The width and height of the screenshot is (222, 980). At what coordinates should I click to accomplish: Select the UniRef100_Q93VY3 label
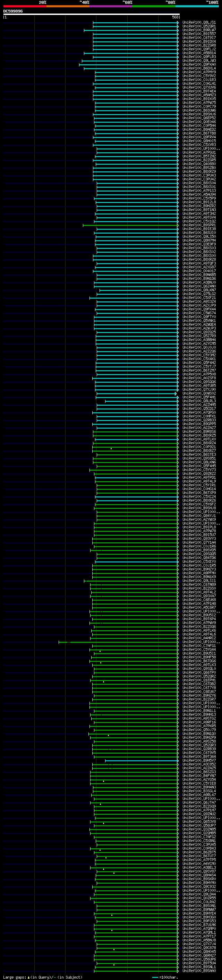[199, 539]
